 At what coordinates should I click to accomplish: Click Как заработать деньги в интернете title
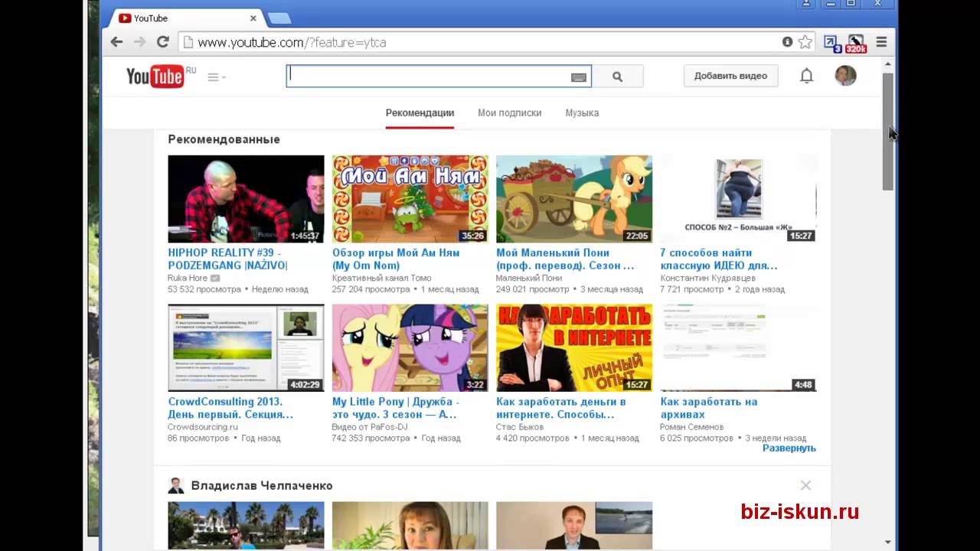coord(561,408)
